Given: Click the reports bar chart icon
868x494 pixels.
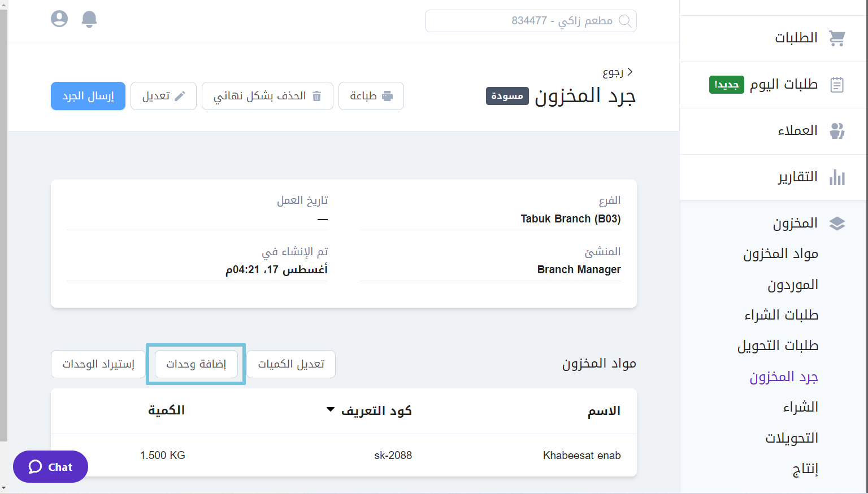Looking at the screenshot, I should click(837, 177).
